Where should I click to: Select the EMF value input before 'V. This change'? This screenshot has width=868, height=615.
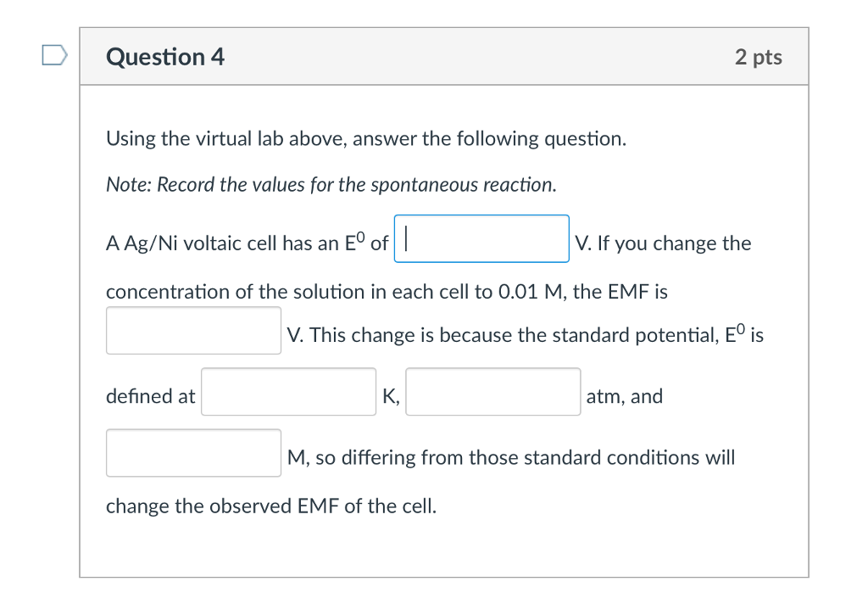pos(194,331)
